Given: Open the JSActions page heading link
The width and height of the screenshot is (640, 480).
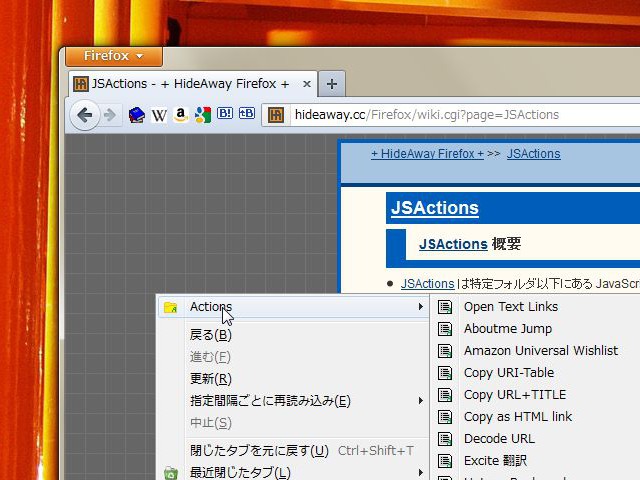Looking at the screenshot, I should pos(435,208).
